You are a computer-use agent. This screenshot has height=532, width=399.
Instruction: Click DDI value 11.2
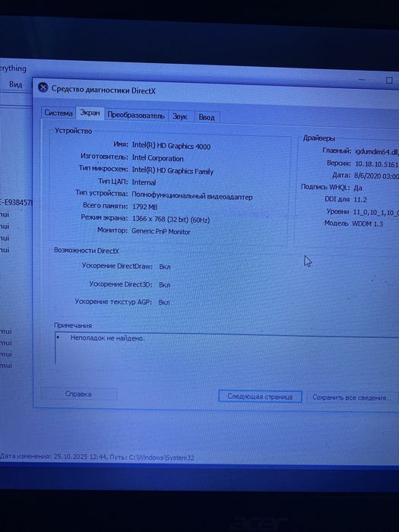pos(360,199)
